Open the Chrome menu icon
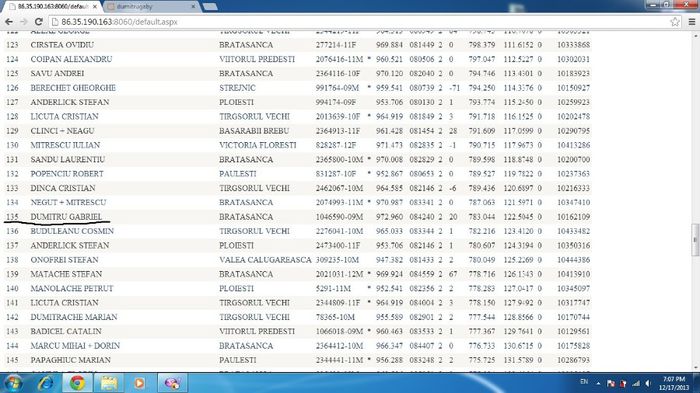 [x=692, y=21]
